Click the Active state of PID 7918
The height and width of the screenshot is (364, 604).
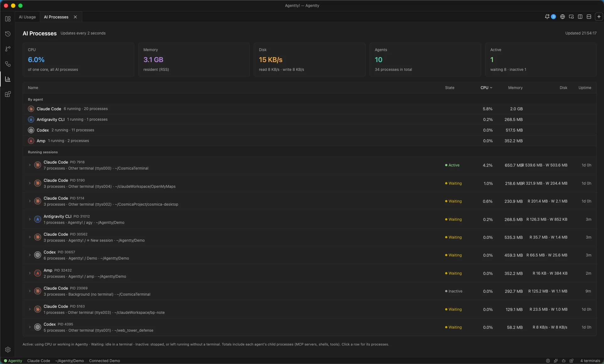point(452,165)
